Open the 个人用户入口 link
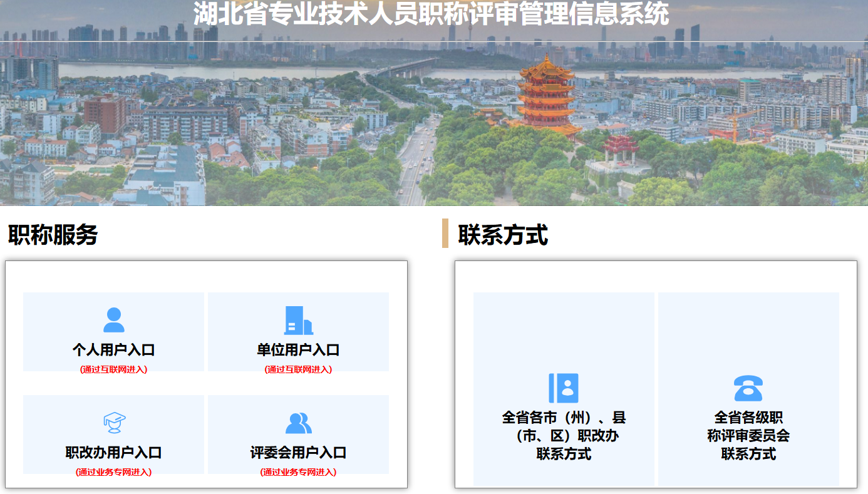The image size is (868, 494). [x=114, y=349]
